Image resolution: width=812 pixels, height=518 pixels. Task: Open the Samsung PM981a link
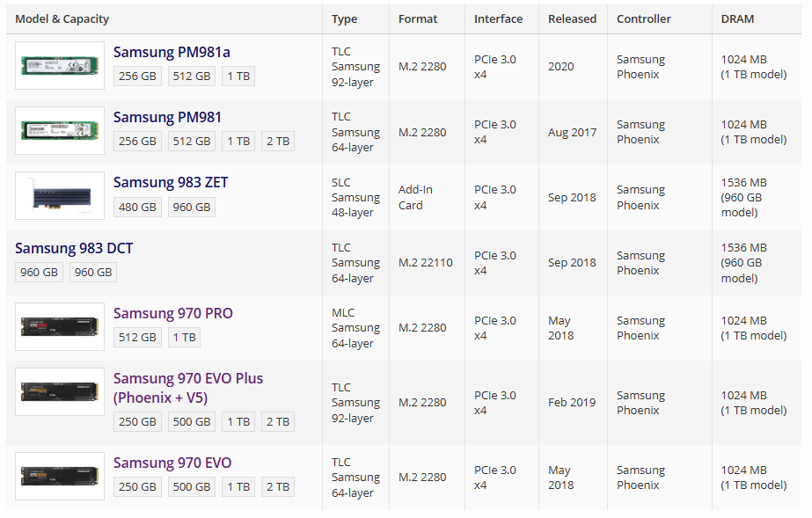click(x=172, y=52)
